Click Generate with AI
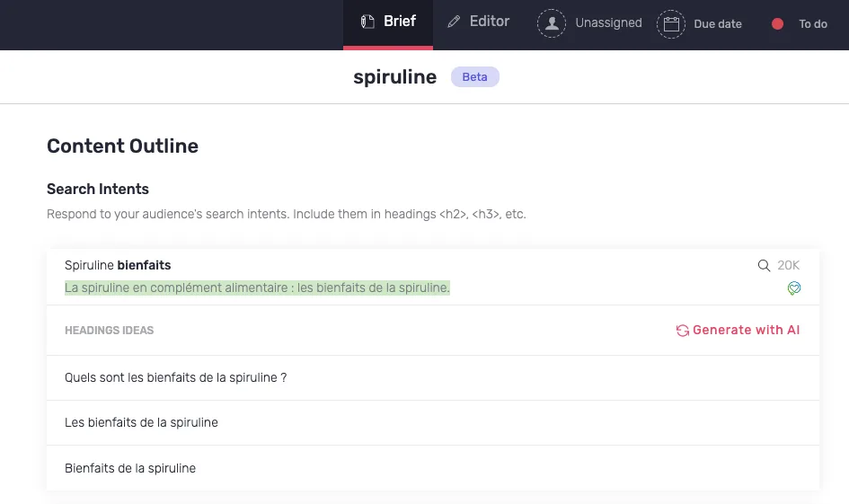The image size is (849, 504). pos(738,331)
